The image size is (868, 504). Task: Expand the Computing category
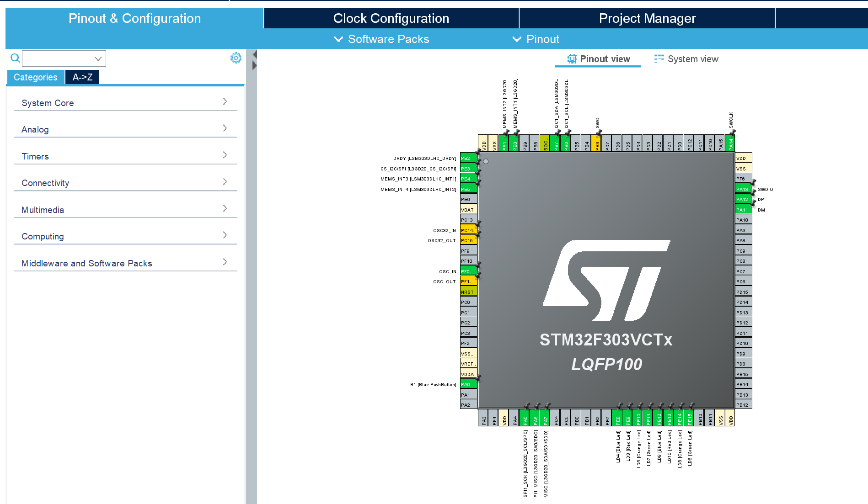[x=125, y=236]
